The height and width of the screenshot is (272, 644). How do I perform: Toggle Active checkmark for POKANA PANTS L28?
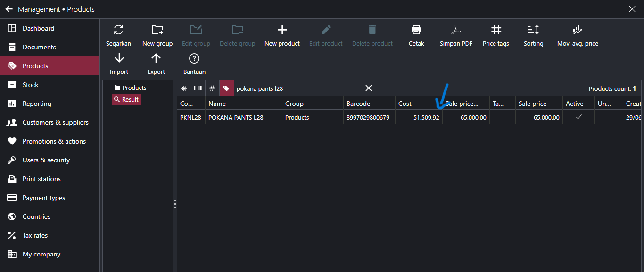click(x=578, y=117)
